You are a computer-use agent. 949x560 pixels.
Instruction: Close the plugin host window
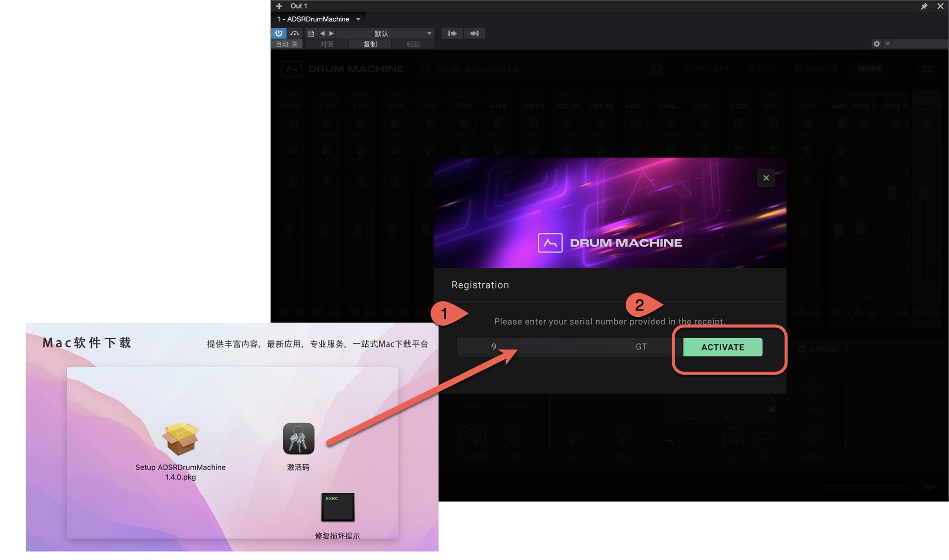940,6
